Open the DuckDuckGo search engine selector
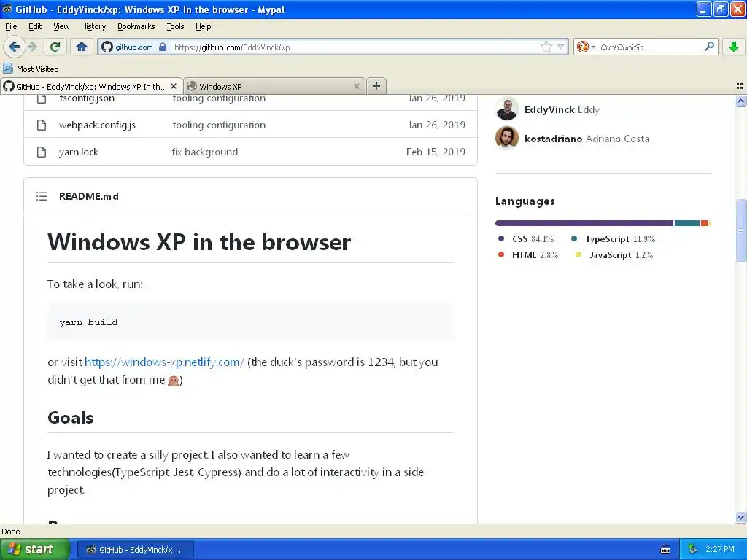 pos(585,47)
